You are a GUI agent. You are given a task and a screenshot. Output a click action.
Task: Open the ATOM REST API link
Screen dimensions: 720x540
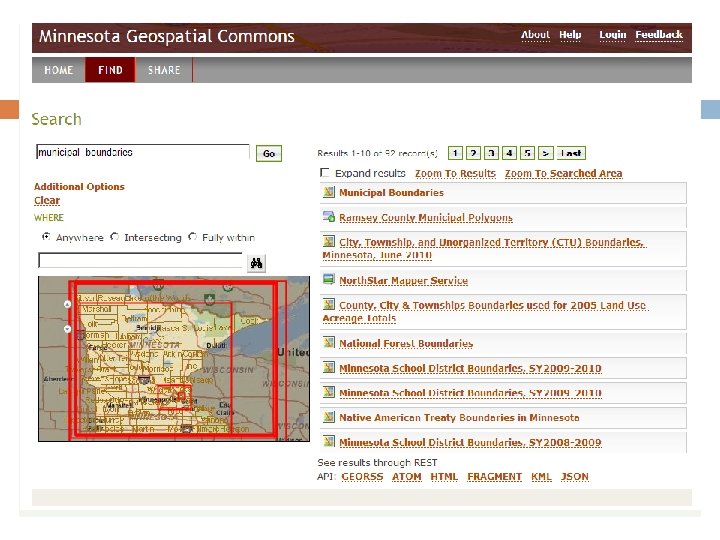[406, 477]
